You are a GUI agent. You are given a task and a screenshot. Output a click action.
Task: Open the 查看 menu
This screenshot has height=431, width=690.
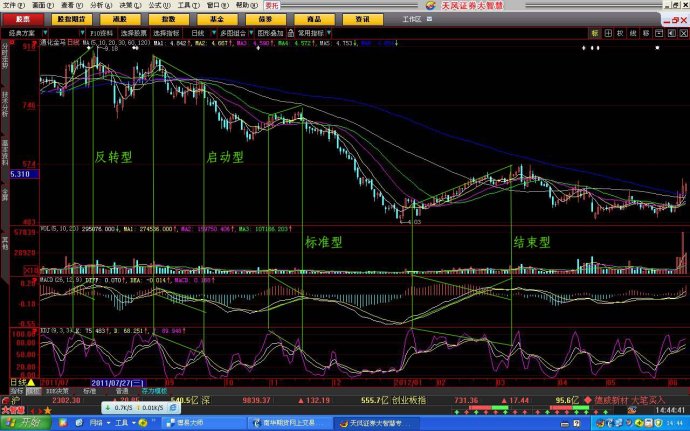[72, 5]
